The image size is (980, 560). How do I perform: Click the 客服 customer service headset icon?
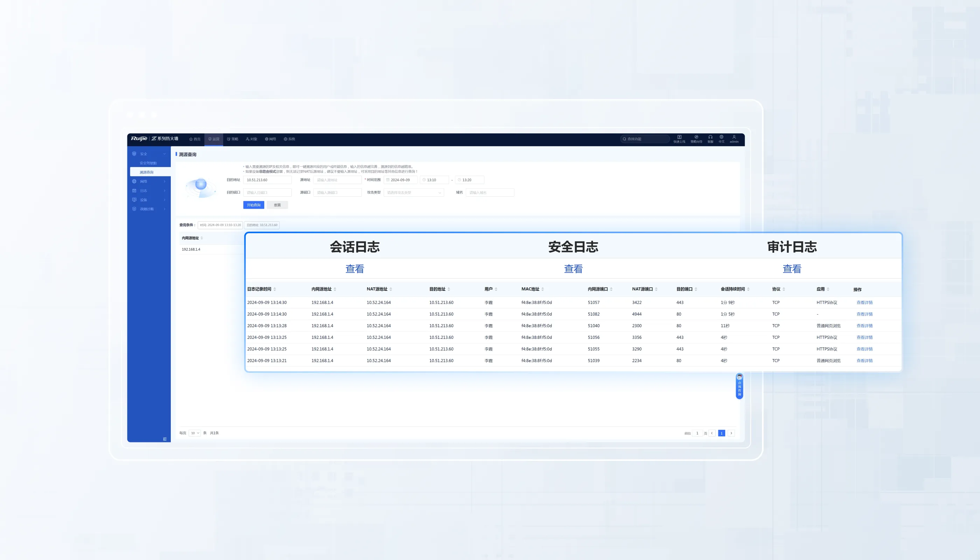coord(710,137)
